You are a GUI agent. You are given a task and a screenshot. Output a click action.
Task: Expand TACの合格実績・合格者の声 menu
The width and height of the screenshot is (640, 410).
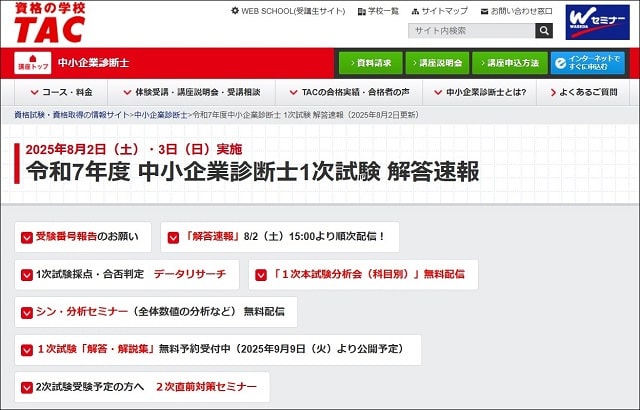pos(349,92)
